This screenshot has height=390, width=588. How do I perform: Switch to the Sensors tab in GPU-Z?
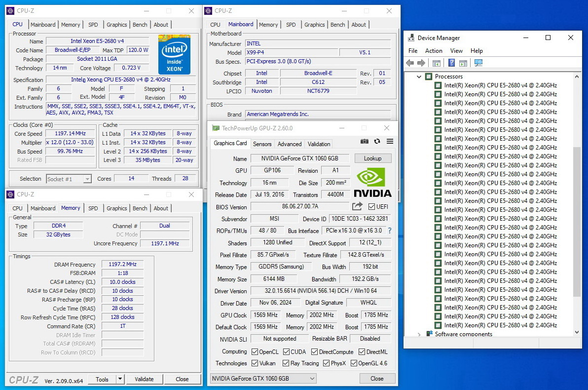coord(262,144)
